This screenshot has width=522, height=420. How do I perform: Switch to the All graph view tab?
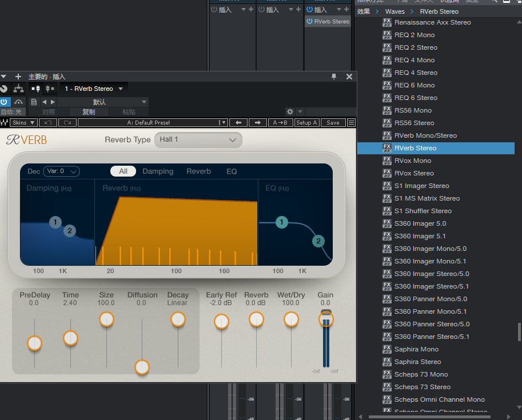coord(123,171)
